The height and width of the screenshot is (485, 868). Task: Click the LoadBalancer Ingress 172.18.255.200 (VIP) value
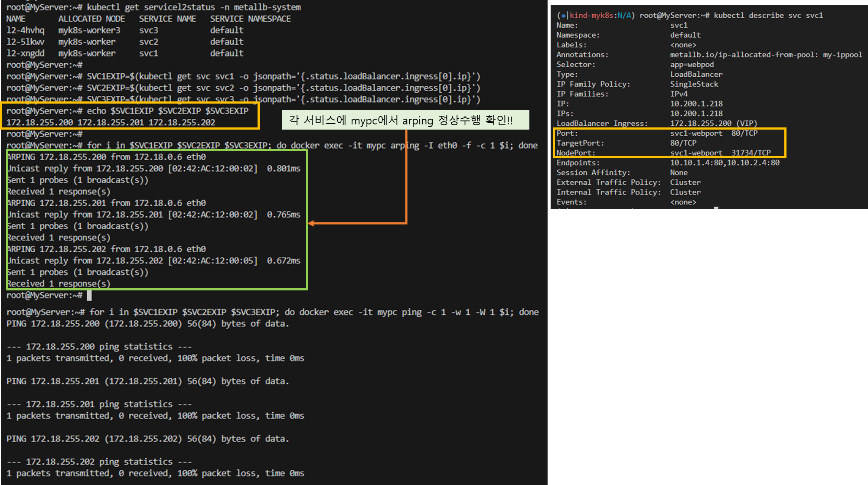pyautogui.click(x=713, y=124)
